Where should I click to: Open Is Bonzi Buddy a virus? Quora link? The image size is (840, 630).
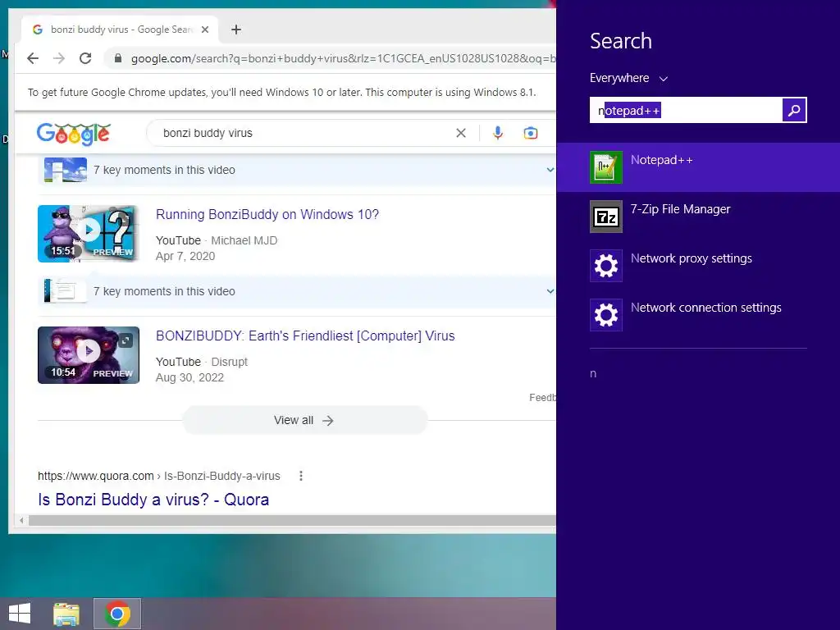[x=153, y=500]
